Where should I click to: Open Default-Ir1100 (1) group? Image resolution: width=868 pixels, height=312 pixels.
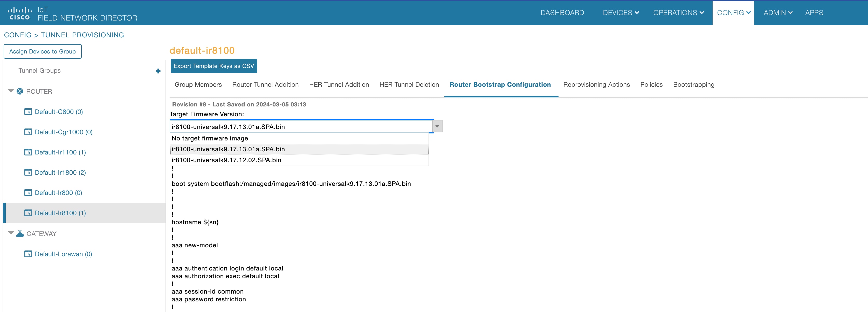[60, 152]
